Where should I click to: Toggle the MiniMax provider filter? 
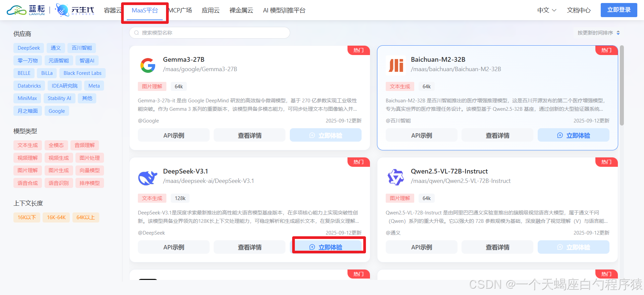[27, 98]
